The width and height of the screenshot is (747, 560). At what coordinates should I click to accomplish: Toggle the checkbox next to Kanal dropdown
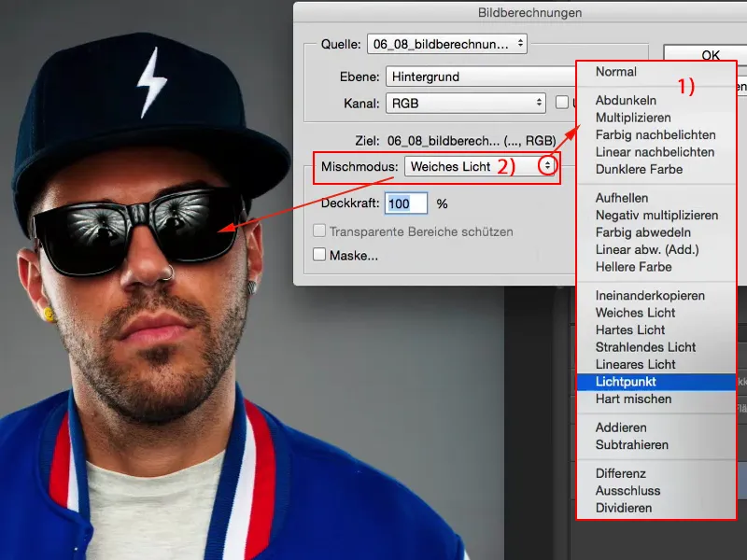click(562, 103)
